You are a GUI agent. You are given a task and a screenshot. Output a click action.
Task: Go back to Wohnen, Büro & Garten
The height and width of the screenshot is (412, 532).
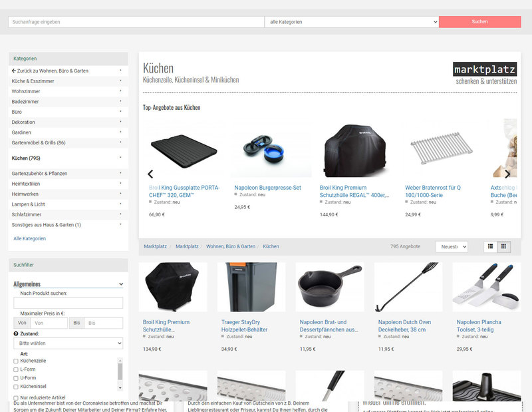(50, 71)
